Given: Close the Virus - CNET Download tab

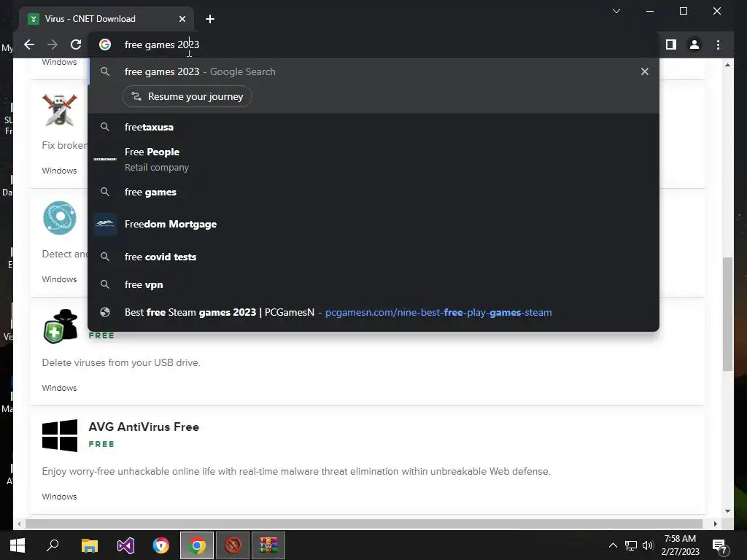Looking at the screenshot, I should 182,19.
